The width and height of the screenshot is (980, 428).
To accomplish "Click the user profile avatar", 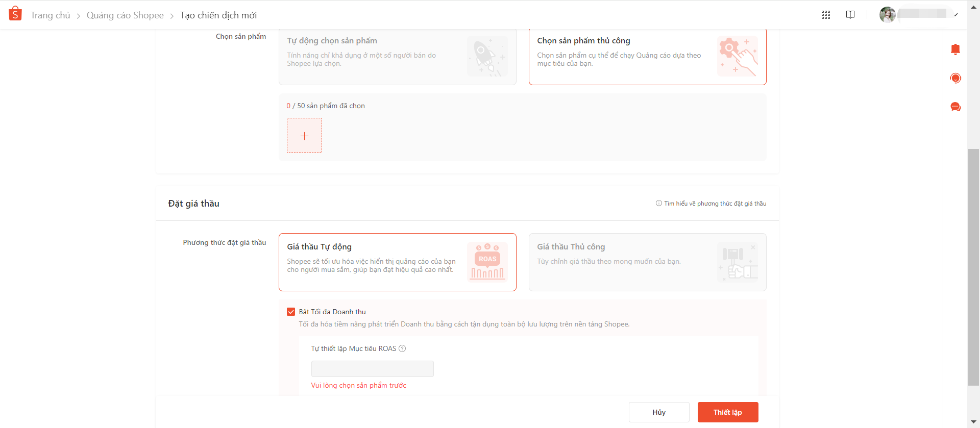I will [x=888, y=14].
